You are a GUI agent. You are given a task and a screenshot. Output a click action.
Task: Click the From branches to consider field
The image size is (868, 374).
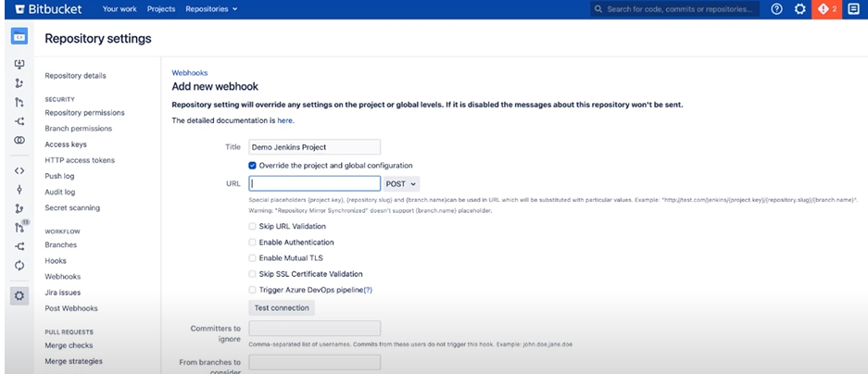(314, 362)
